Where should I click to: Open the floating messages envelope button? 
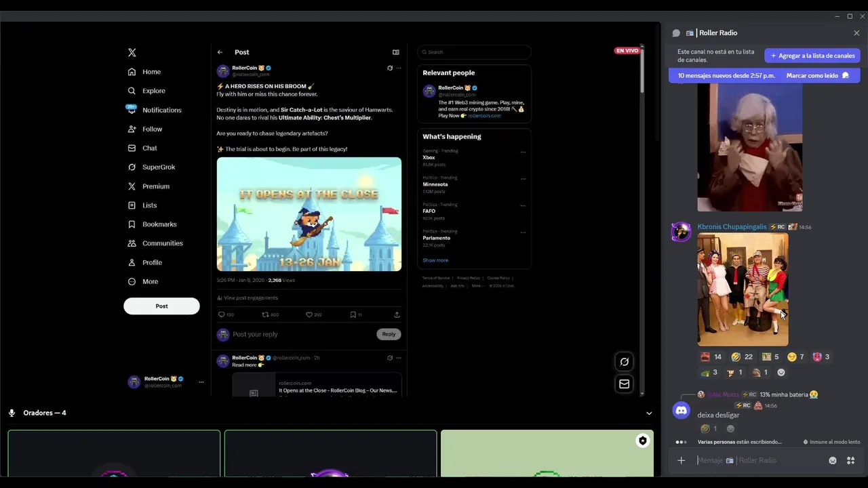625,384
